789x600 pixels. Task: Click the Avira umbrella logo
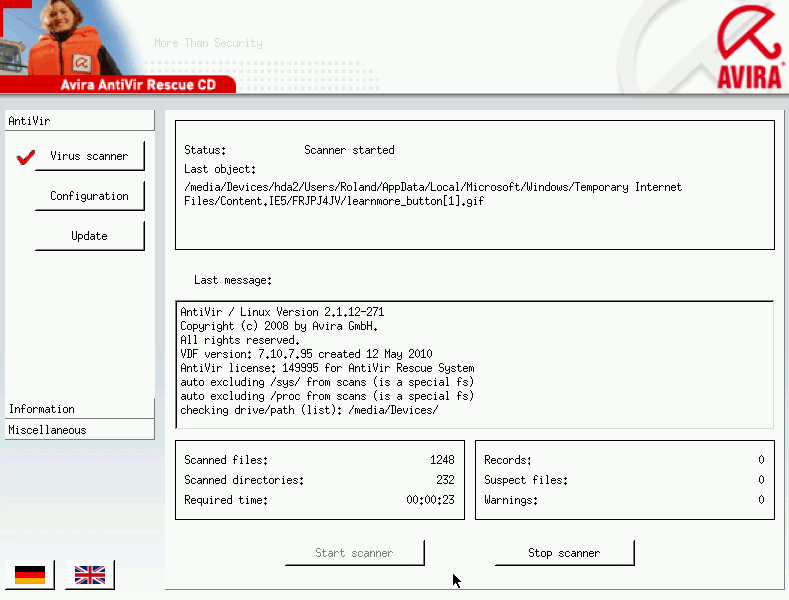coord(750,47)
